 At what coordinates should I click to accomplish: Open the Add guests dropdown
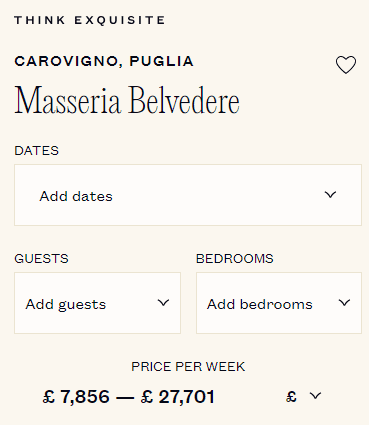point(97,303)
